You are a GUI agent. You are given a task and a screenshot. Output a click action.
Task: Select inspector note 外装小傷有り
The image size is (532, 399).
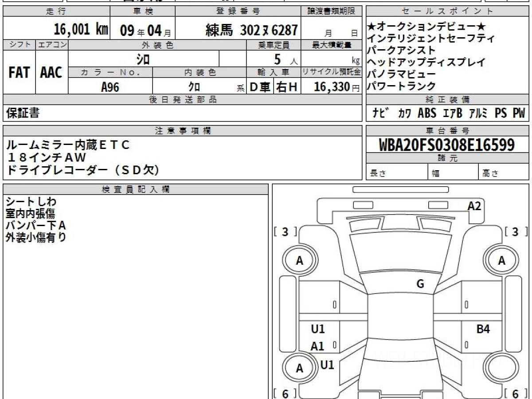point(36,237)
